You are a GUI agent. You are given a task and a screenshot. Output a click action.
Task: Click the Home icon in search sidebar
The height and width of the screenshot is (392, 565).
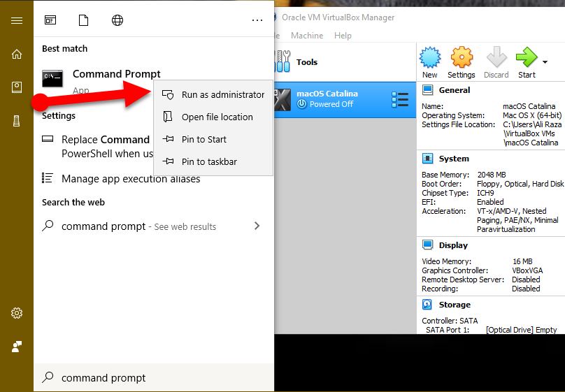pyautogui.click(x=17, y=54)
